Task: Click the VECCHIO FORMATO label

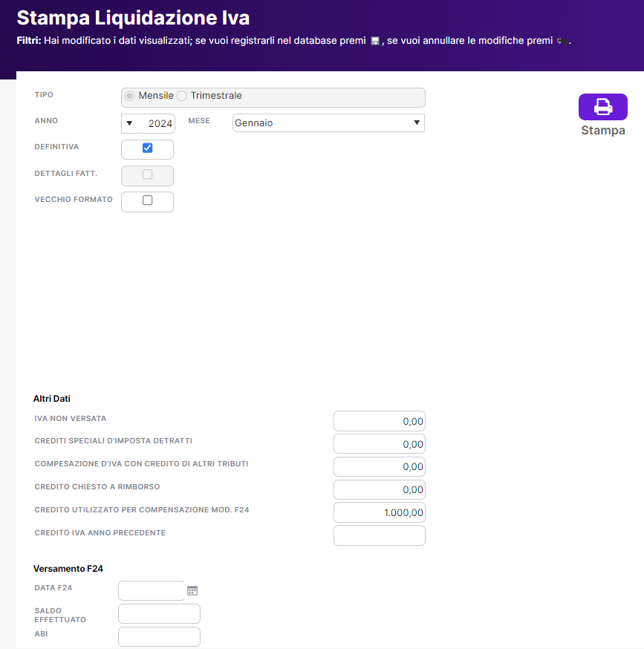Action: 74,200
